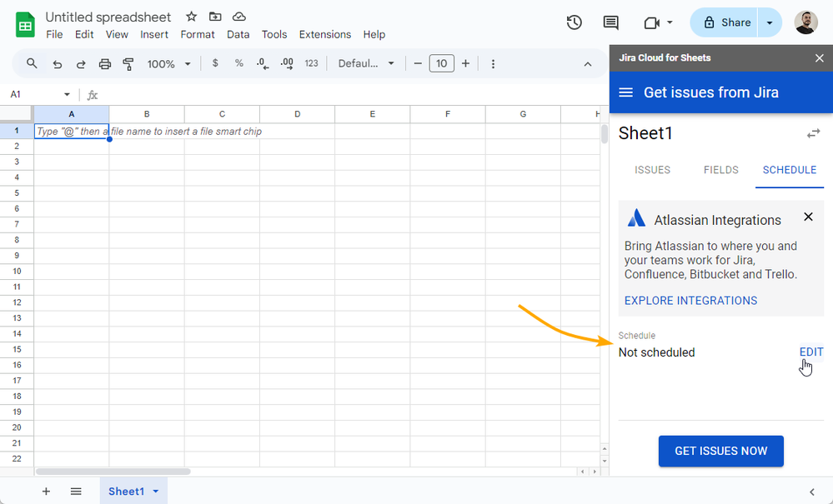The height and width of the screenshot is (504, 833).
Task: Undo the last action
Action: tap(58, 64)
